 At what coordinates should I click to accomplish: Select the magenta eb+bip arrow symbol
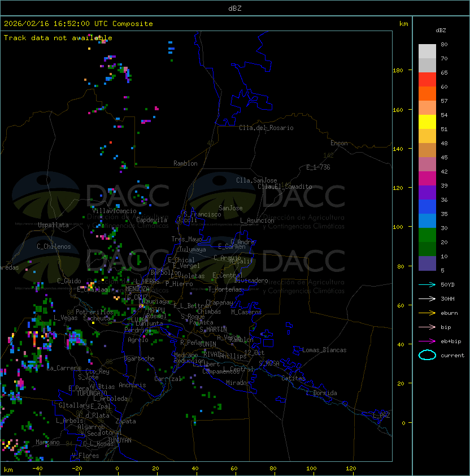point(427,341)
